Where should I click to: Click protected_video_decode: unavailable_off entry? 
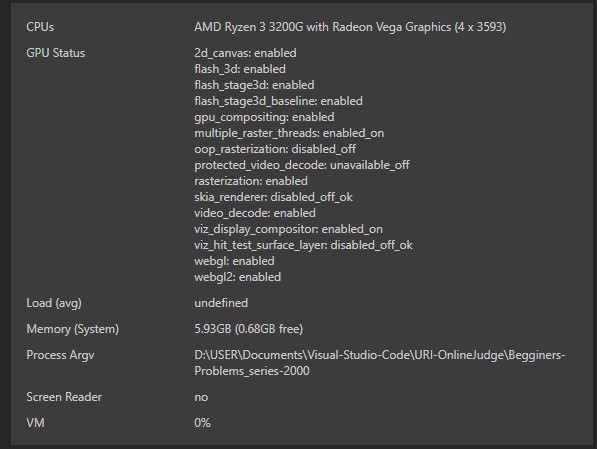point(302,165)
